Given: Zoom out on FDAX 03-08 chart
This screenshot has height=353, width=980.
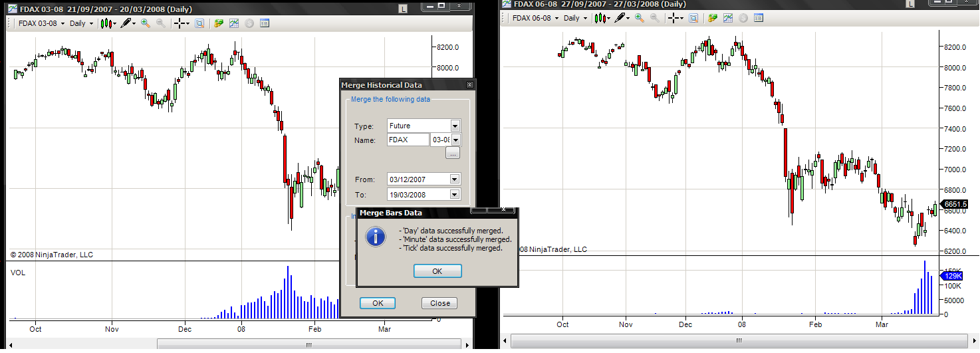Looking at the screenshot, I should (160, 23).
